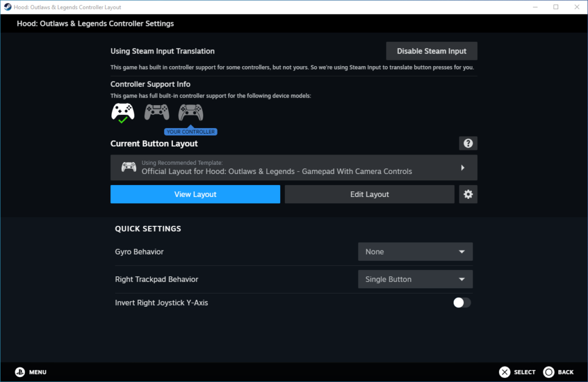Click the middle DualShock controller icon
This screenshot has height=382, width=588.
click(x=156, y=111)
